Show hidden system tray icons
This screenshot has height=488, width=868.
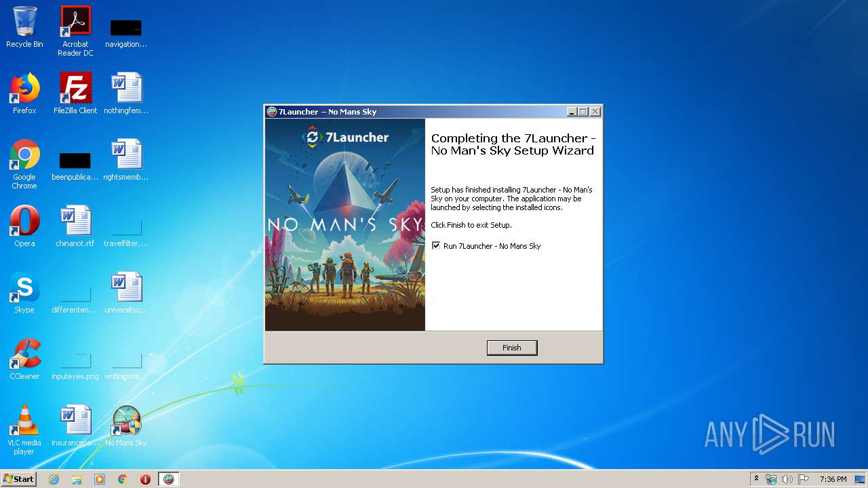click(757, 479)
